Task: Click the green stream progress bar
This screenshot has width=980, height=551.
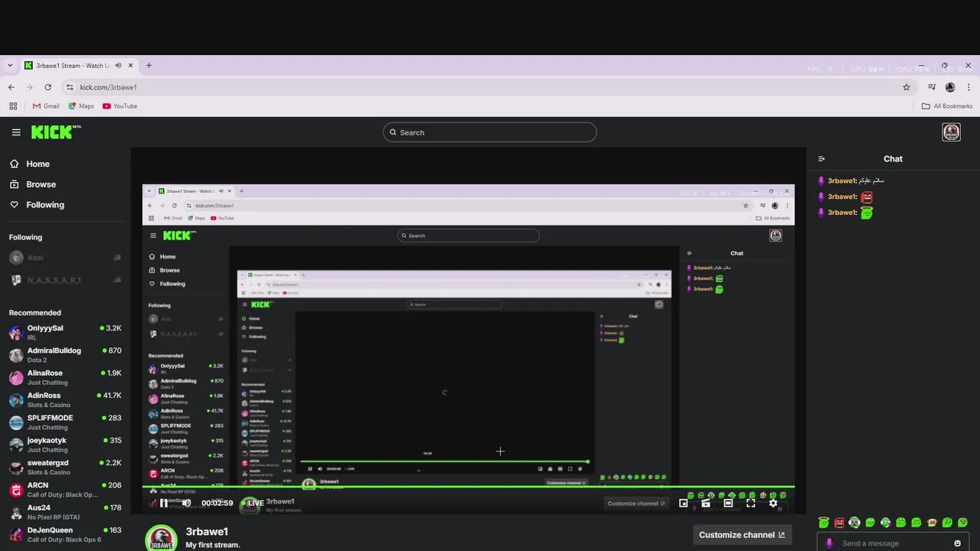Action: [x=469, y=487]
